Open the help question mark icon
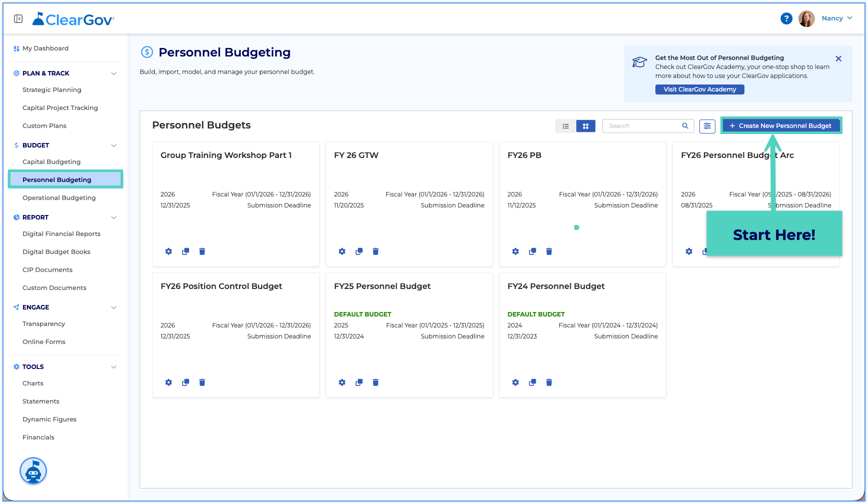The height and width of the screenshot is (504, 868). pyautogui.click(x=786, y=18)
